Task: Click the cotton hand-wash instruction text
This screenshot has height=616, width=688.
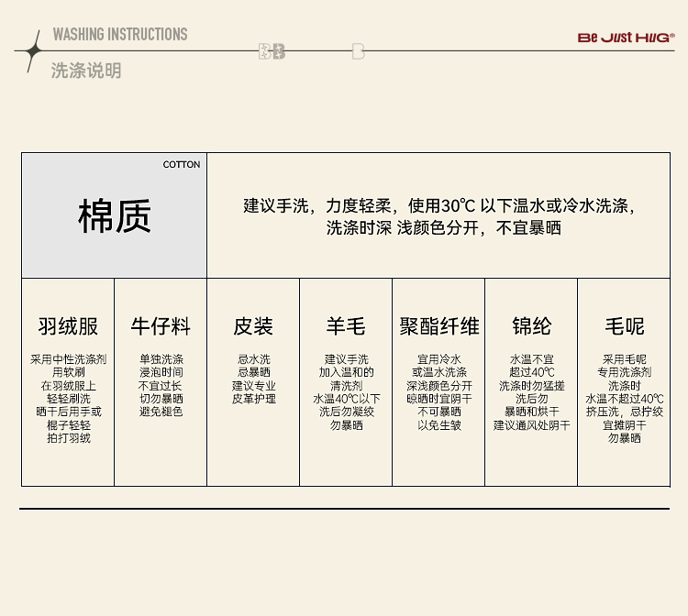Action: [x=438, y=216]
